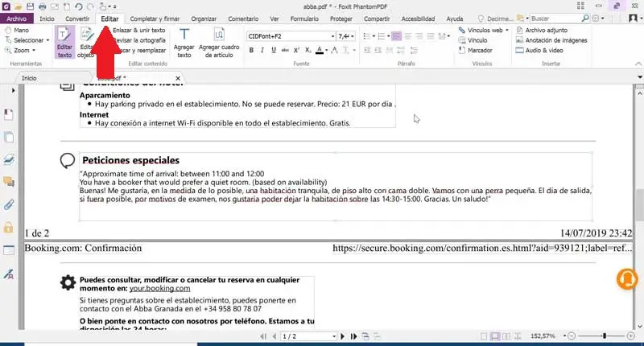This screenshot has width=644, height=346.
Task: Switch to the Inicio document tab
Action: tap(29, 78)
